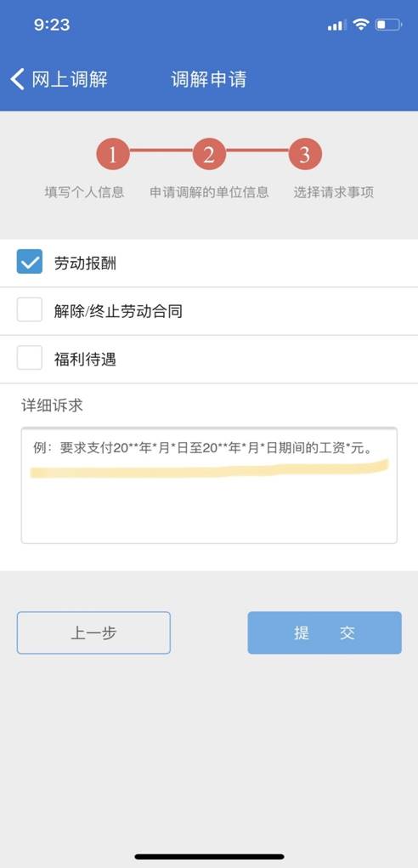This screenshot has width=418, height=868.
Task: Select 选择请求事项 step label
Action: click(333, 192)
